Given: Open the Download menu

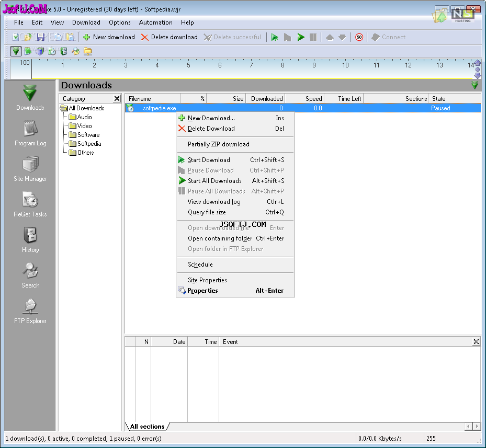Looking at the screenshot, I should point(86,22).
